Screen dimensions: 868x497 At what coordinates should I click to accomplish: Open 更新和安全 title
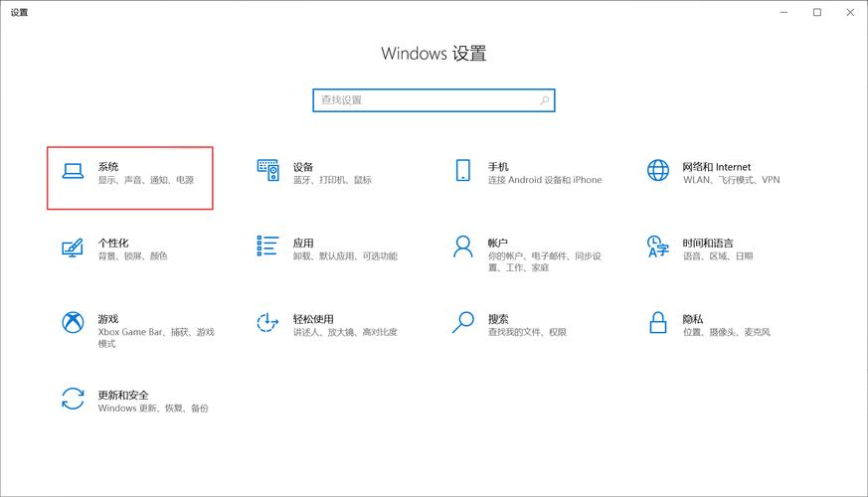[123, 395]
